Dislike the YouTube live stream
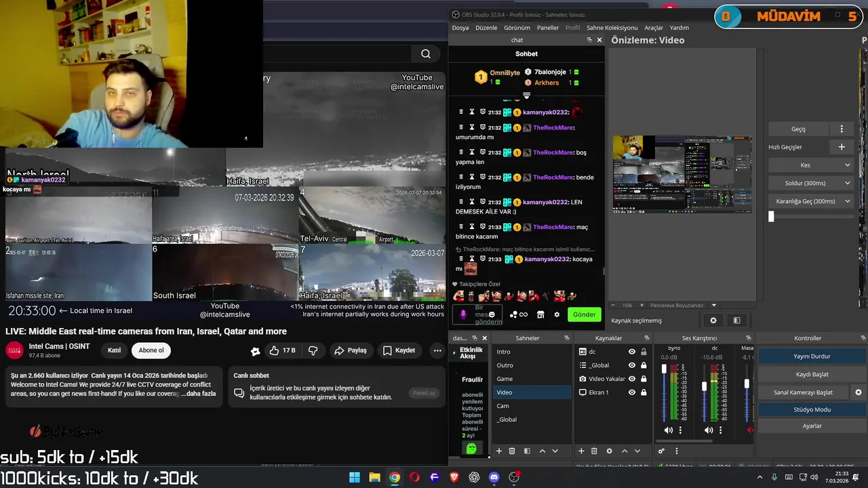Image resolution: width=868 pixels, height=488 pixels. coord(313,350)
